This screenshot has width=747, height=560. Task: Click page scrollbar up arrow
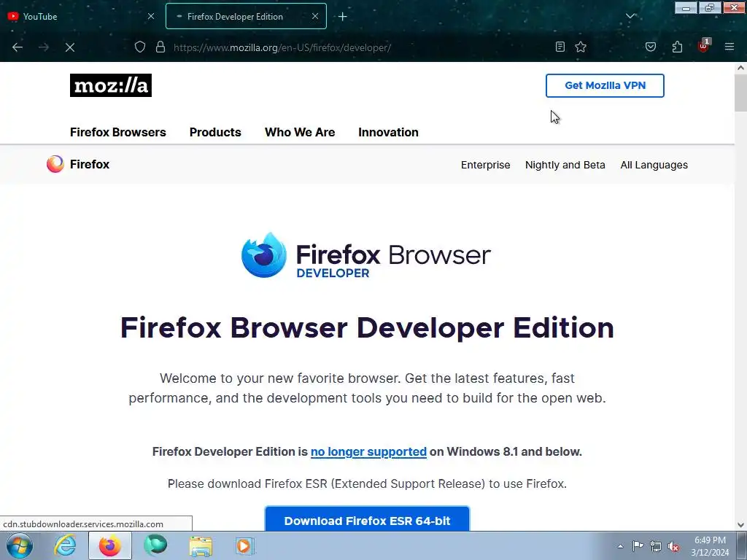(x=741, y=68)
